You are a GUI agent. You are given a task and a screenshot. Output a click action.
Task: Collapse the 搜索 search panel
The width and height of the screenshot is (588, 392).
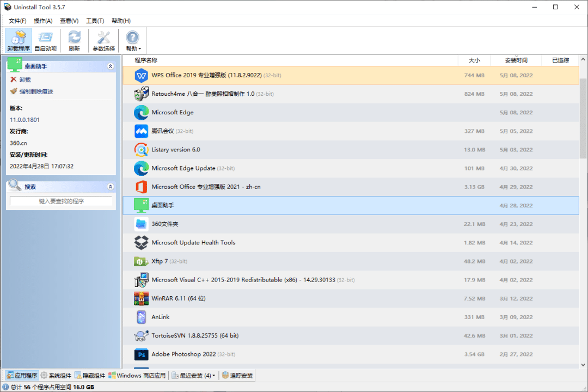coord(110,187)
